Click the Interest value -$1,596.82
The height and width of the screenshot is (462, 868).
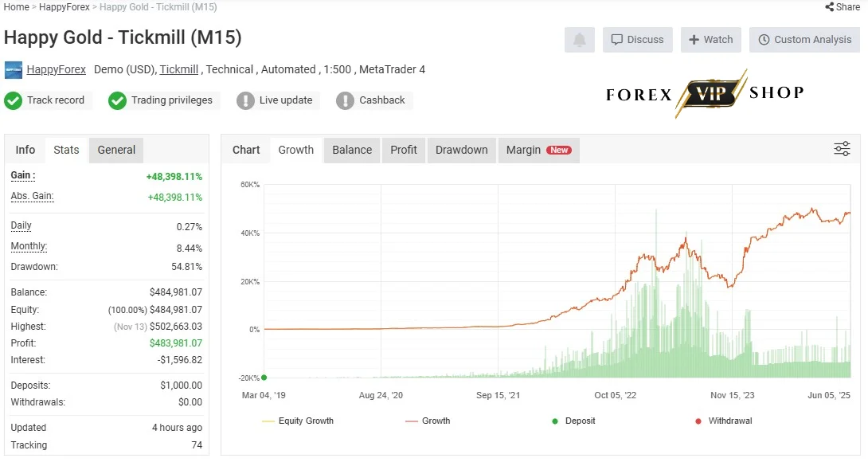[180, 360]
